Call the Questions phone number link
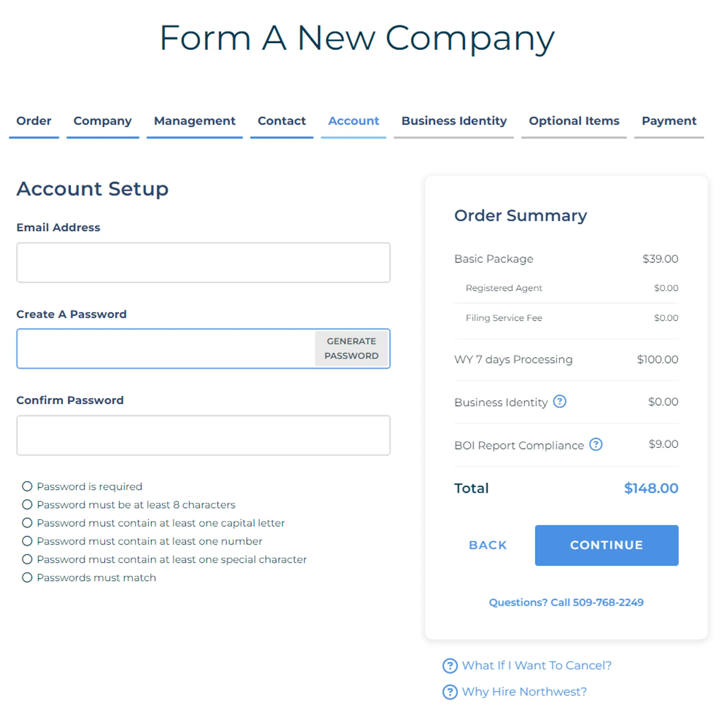This screenshot has width=728, height=724. [566, 602]
